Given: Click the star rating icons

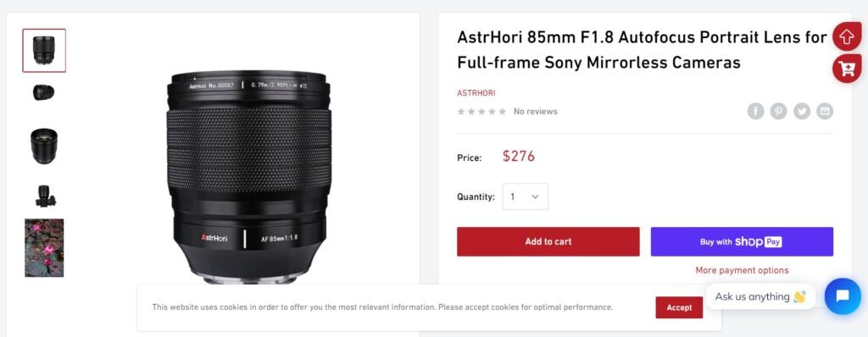Looking at the screenshot, I should point(481,112).
